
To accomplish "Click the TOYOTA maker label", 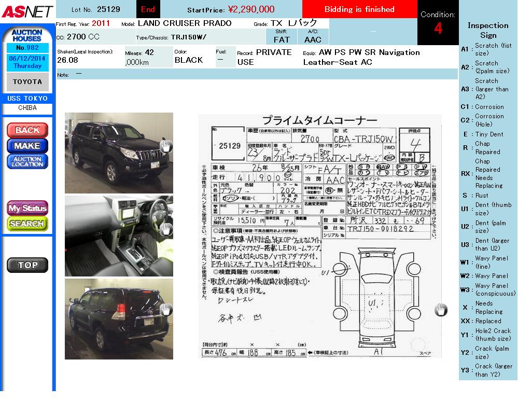I will (x=27, y=82).
